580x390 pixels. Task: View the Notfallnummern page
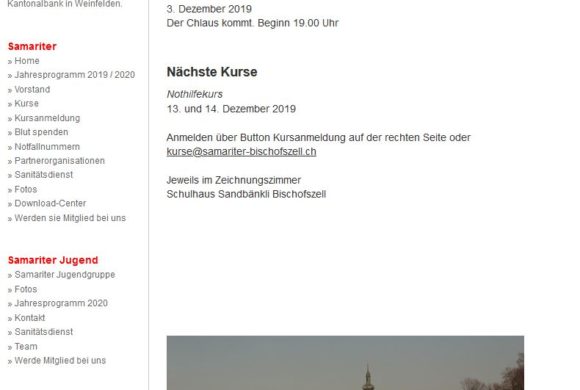(47, 147)
